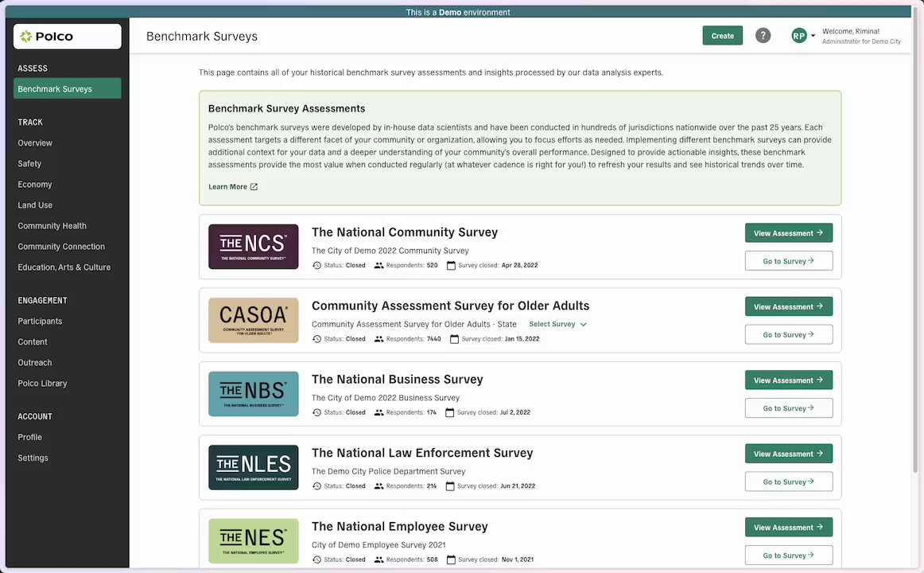This screenshot has height=573, width=924.
Task: Go to Survey for National Business Survey
Action: (x=789, y=408)
